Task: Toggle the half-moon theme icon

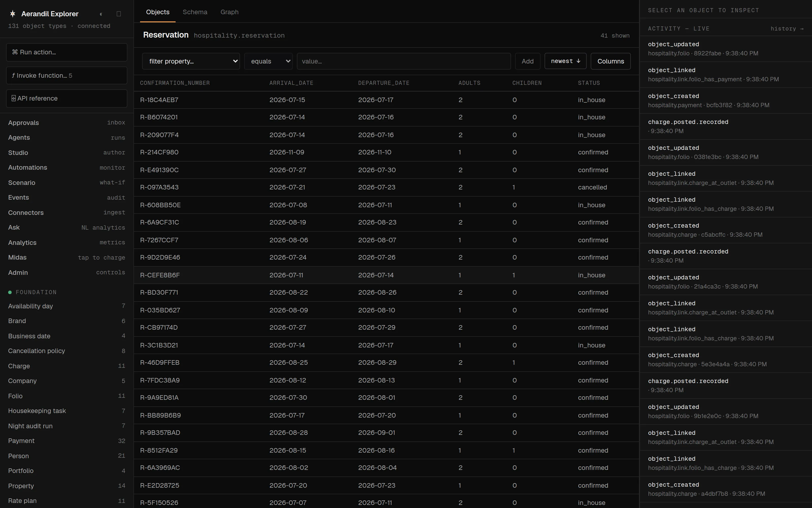Action: pos(101,14)
